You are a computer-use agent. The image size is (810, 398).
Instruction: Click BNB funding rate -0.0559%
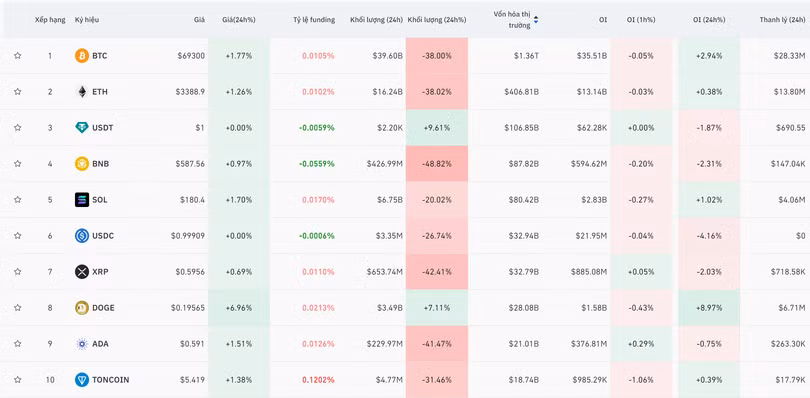(317, 164)
